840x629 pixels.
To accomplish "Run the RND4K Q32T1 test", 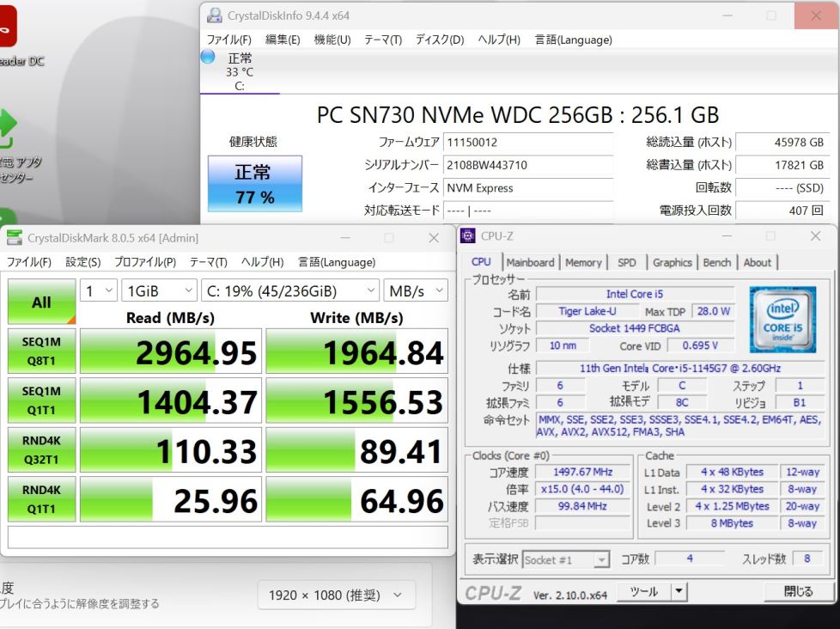I will tap(41, 449).
